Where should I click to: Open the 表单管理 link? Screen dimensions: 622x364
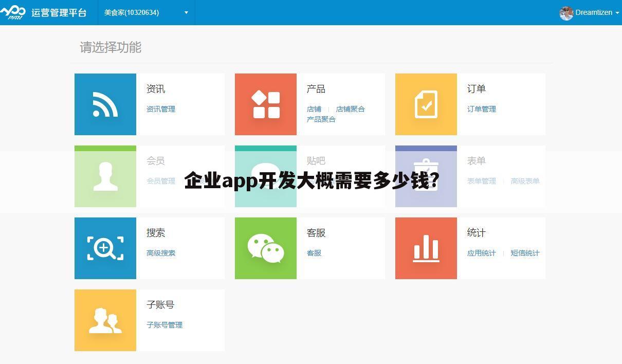click(482, 181)
